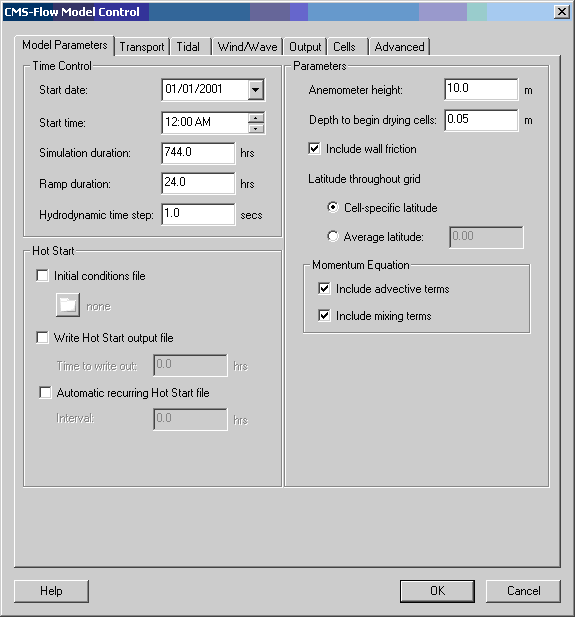Increase Start time with up spinner arrow
The height and width of the screenshot is (617, 575).
tap(256, 118)
